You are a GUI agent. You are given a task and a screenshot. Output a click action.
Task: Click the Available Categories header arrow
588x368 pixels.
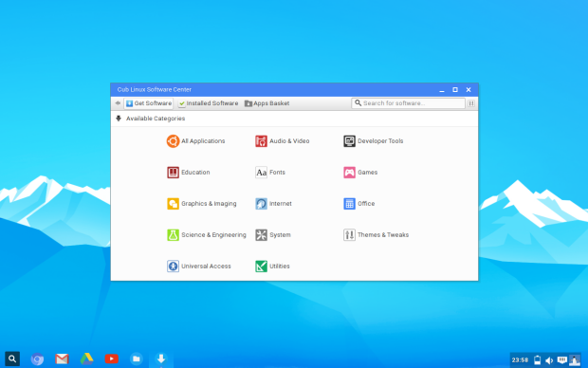[119, 119]
